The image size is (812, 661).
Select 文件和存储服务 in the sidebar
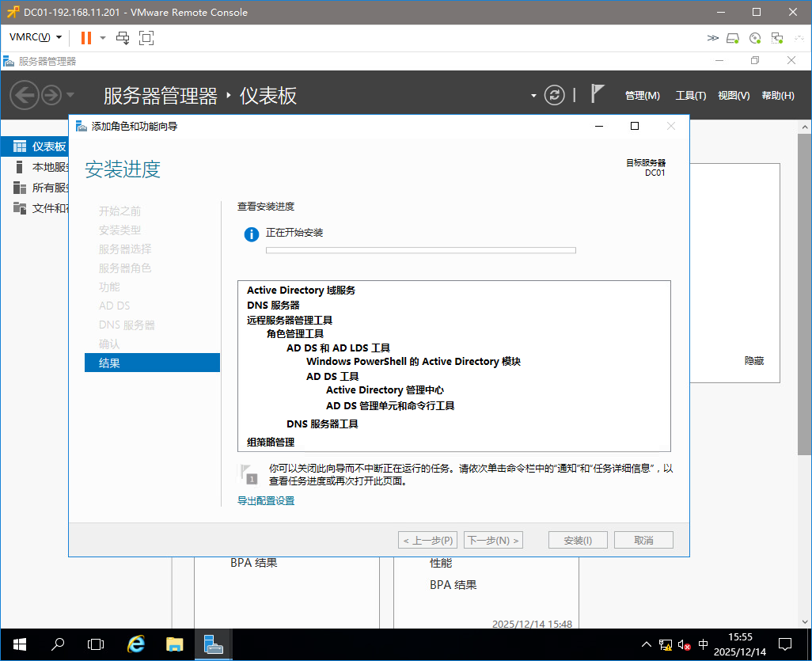pyautogui.click(x=35, y=208)
